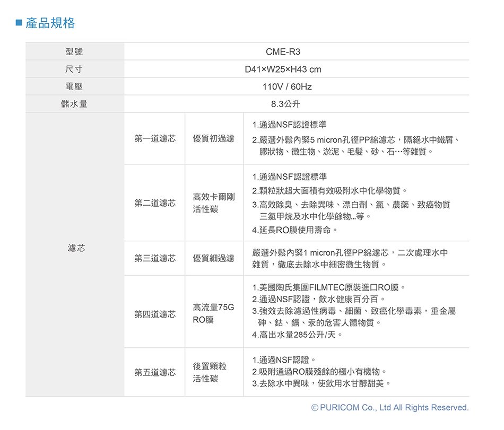
Task: Select the 第三道濾芯 cell
Action: 154,258
